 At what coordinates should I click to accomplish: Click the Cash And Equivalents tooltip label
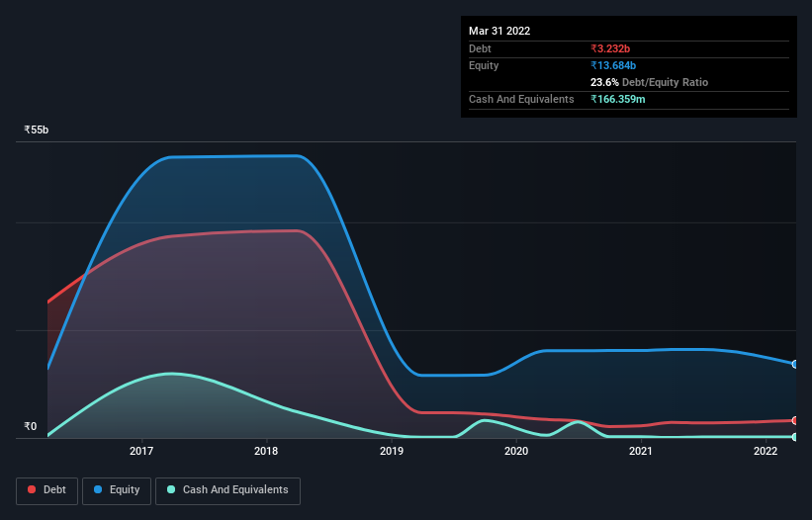[x=521, y=99]
